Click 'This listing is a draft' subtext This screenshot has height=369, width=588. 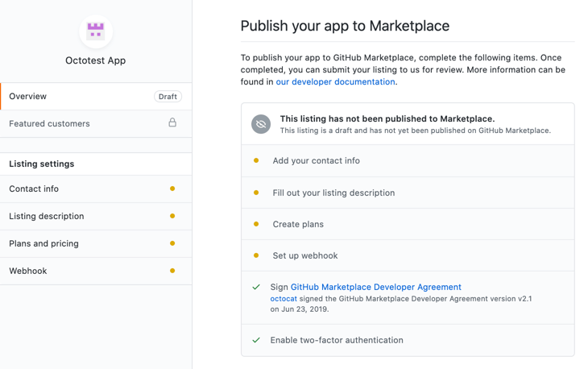pos(416,131)
